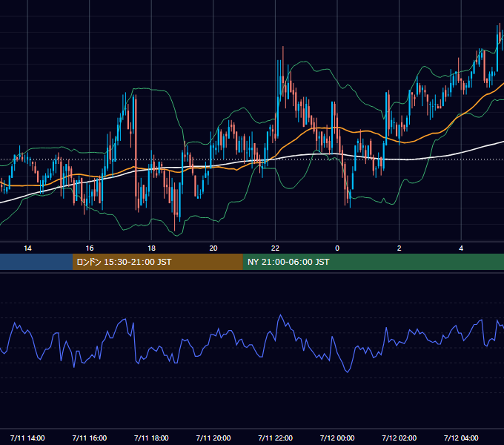Click the hour label 18 on price axis

[x=151, y=248]
